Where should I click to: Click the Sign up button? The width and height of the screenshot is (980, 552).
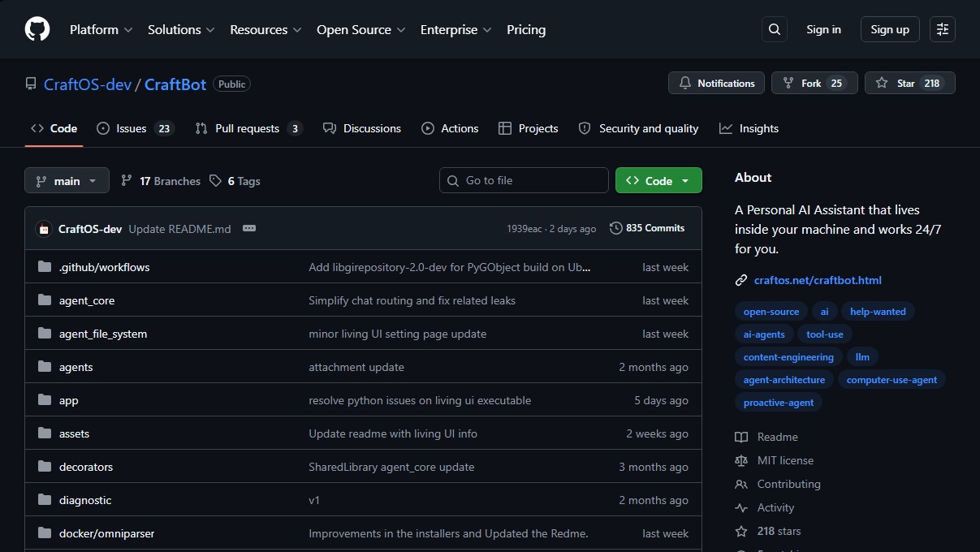[890, 29]
